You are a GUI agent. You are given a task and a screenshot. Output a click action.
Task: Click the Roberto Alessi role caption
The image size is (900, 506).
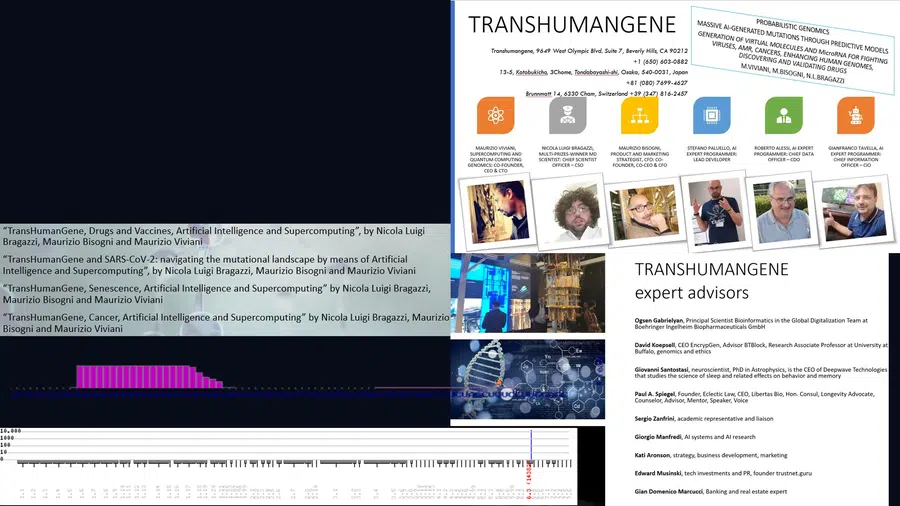[x=783, y=154]
